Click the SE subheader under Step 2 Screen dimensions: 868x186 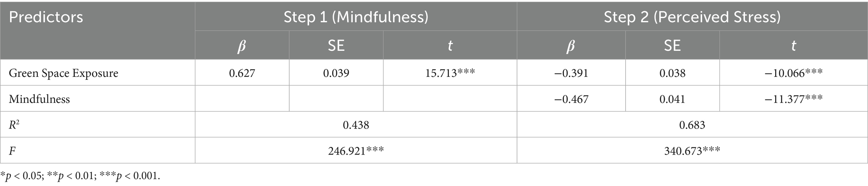tap(672, 45)
